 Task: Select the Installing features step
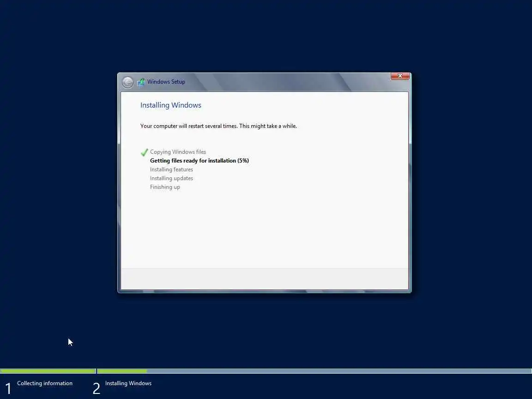[171, 169]
